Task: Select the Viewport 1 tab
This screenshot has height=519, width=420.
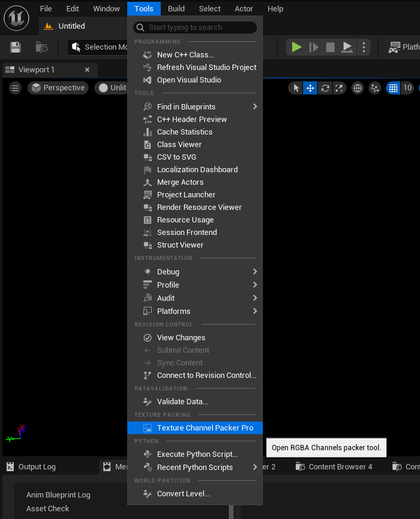Action: coord(50,70)
